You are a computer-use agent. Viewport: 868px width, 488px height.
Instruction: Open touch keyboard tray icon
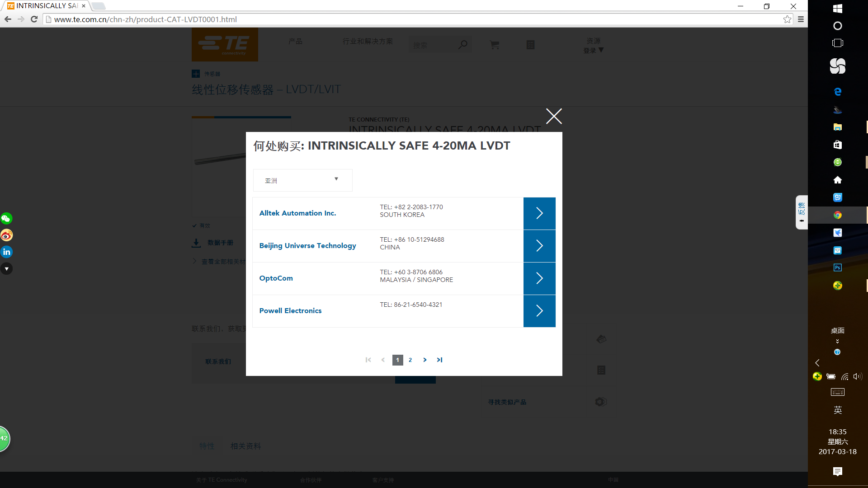pyautogui.click(x=837, y=392)
